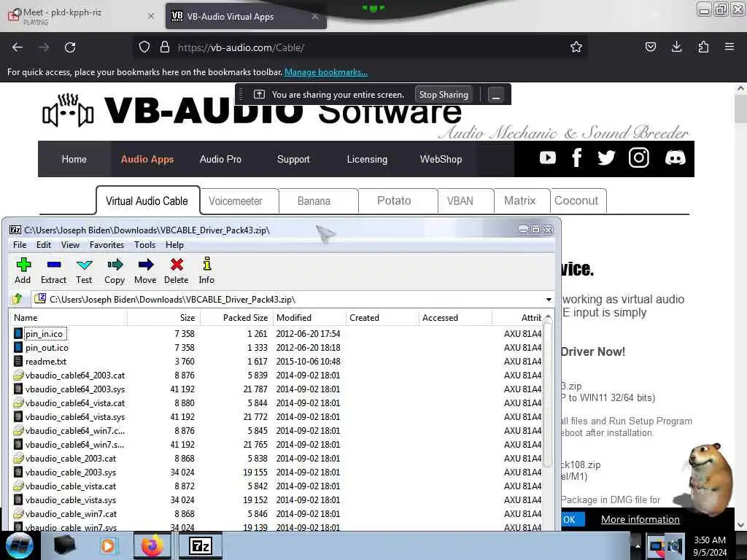Open Tools menu in 7-Zip

click(x=145, y=245)
